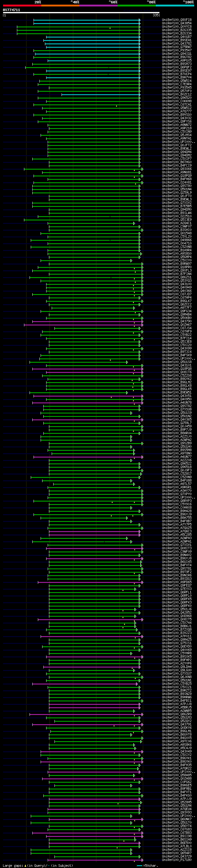Open hit UniRef100_Q0VYC8
This screenshot has height=868, width=197.
[177, 27]
